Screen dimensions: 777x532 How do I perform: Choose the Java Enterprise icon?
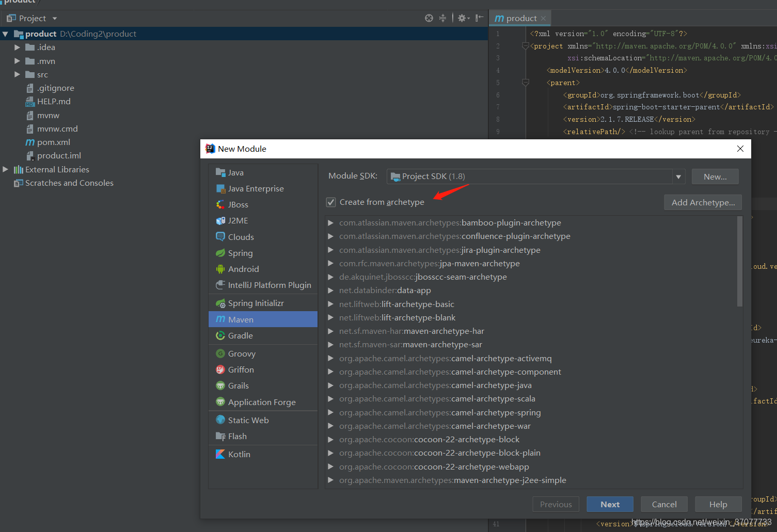(x=220, y=188)
